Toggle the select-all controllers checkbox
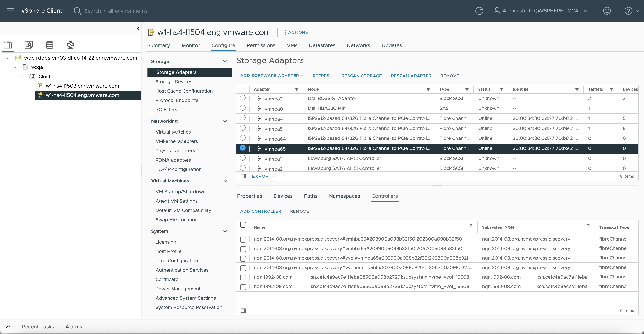 click(x=243, y=225)
